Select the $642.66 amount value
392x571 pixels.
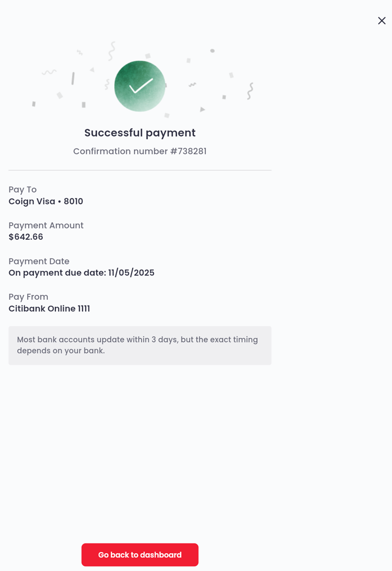coord(26,237)
